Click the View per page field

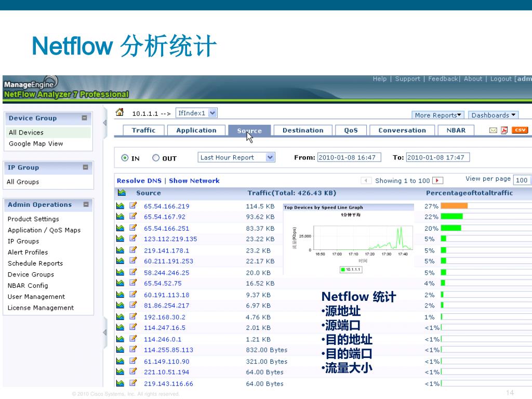pos(522,180)
